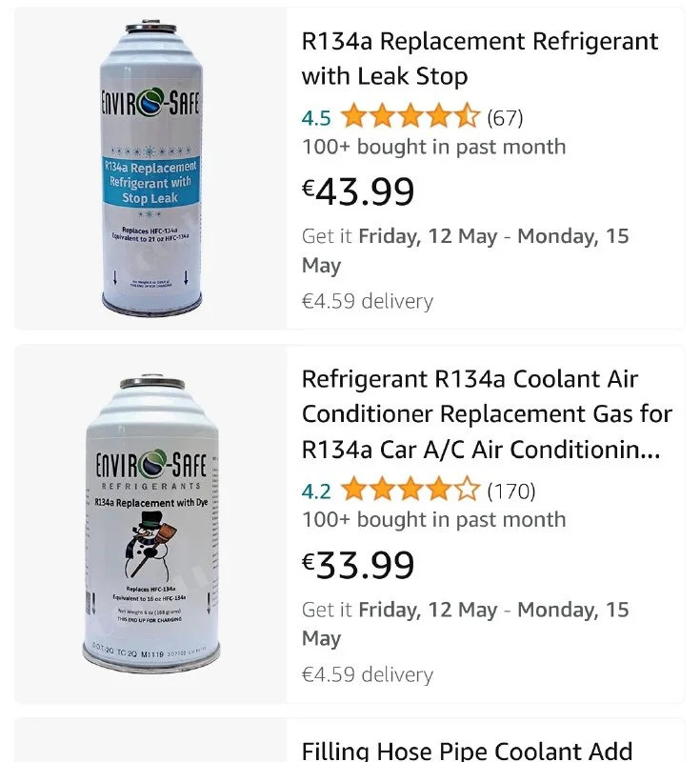This screenshot has height=762, width=700.
Task: Click the 4.2 star rating icons
Action: (x=410, y=491)
